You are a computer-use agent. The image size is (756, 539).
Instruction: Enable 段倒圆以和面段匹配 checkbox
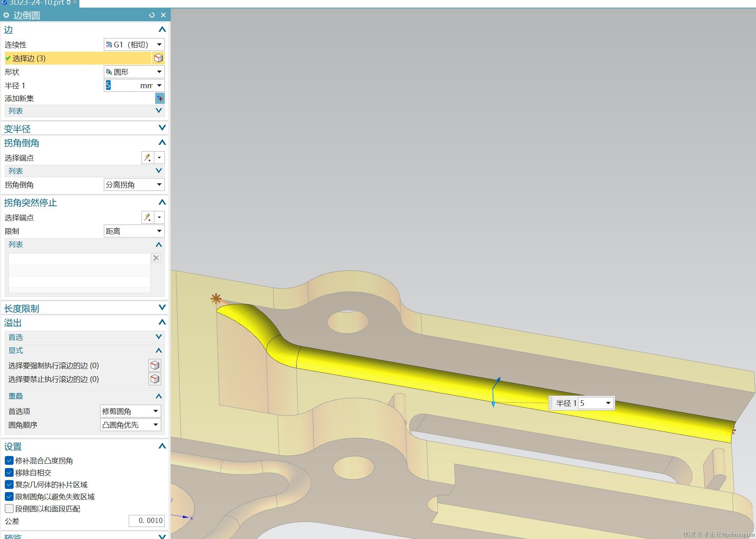click(x=9, y=509)
